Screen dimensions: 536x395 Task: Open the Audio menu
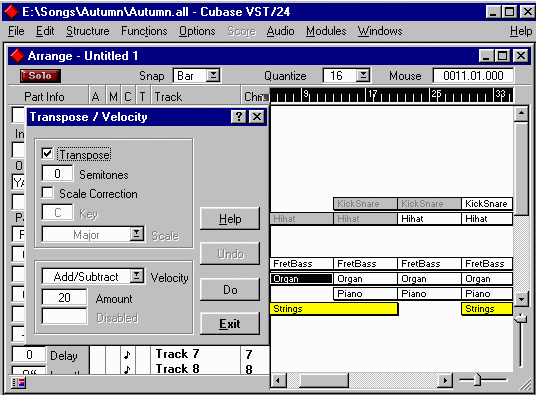(x=280, y=31)
